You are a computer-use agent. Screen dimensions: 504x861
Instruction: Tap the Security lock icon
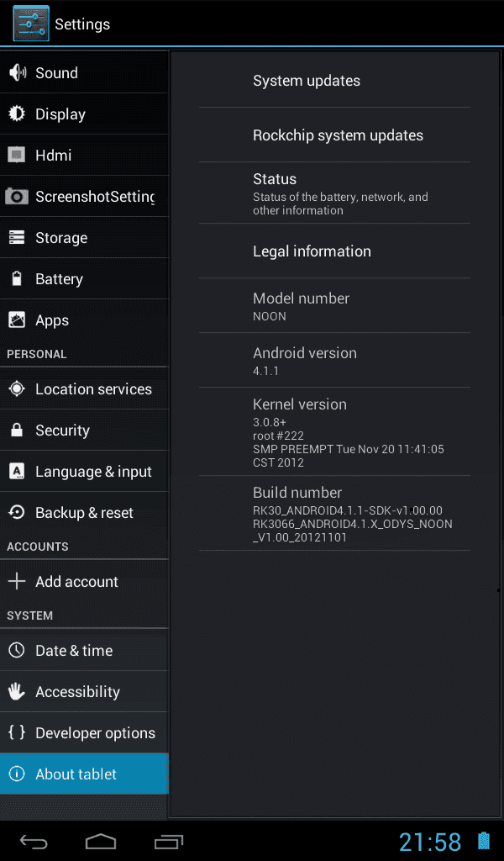[17, 430]
